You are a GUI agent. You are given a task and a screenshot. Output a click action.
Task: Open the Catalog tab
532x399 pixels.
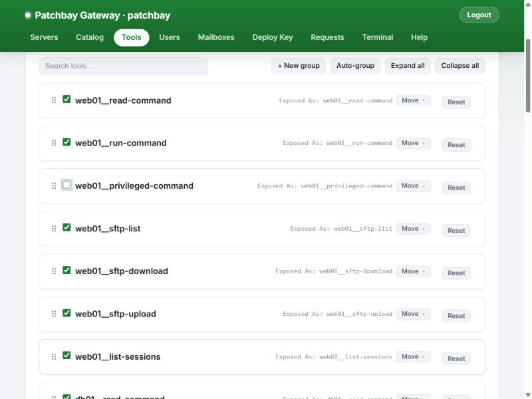coord(90,37)
